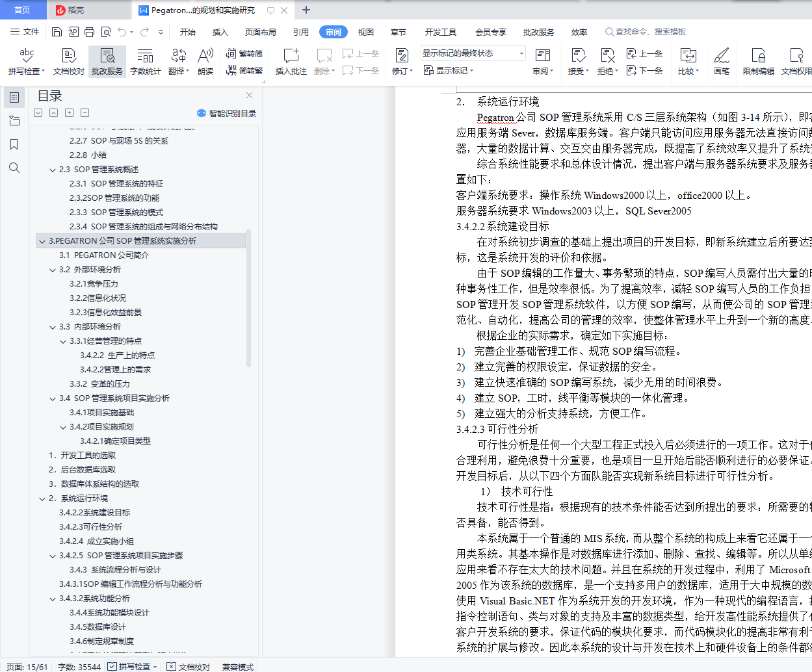Open a new tab with plus button
Screen dimensions: 812x672
click(306, 10)
